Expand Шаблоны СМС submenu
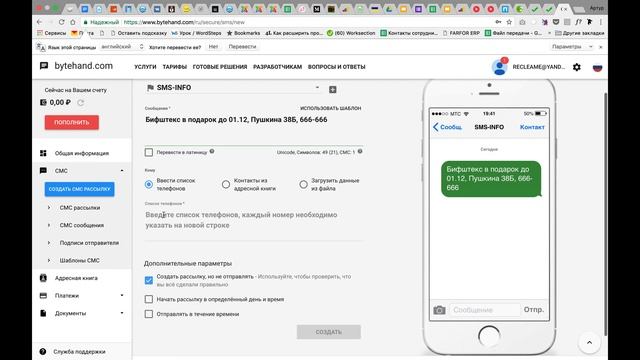Screen dimensions: 640x360 [x=49, y=260]
